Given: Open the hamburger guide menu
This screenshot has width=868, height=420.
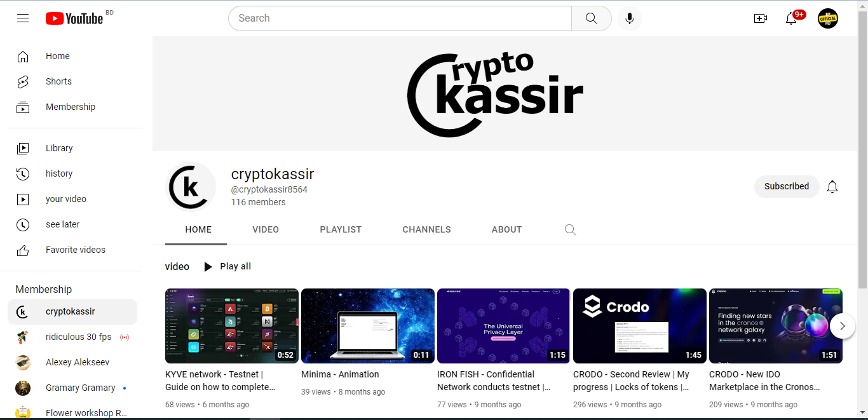Looking at the screenshot, I should (x=23, y=18).
